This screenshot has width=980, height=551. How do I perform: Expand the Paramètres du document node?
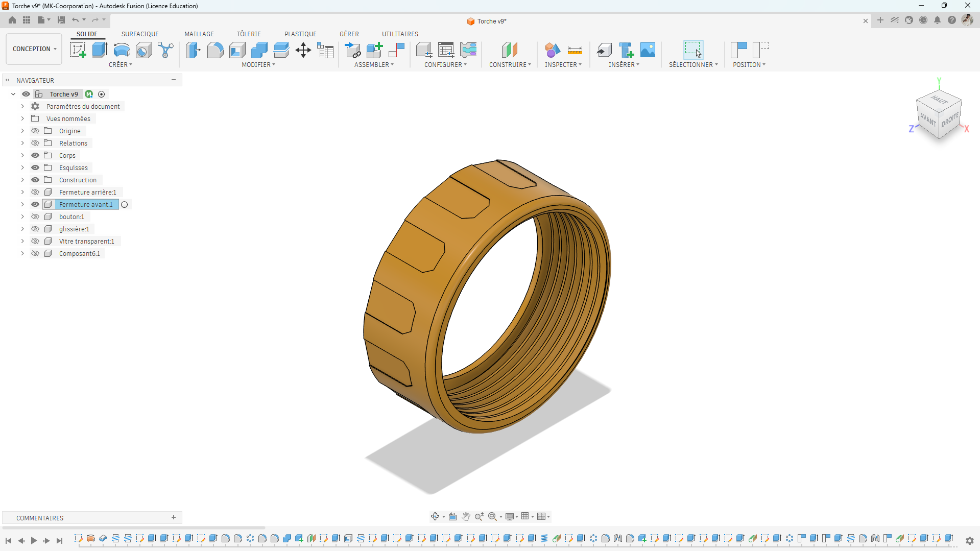tap(22, 106)
